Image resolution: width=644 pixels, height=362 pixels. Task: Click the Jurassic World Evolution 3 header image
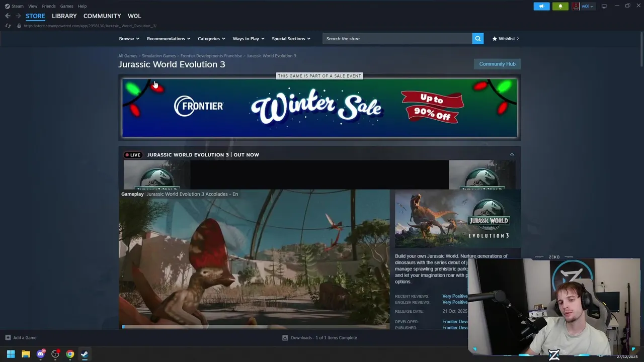click(x=458, y=219)
